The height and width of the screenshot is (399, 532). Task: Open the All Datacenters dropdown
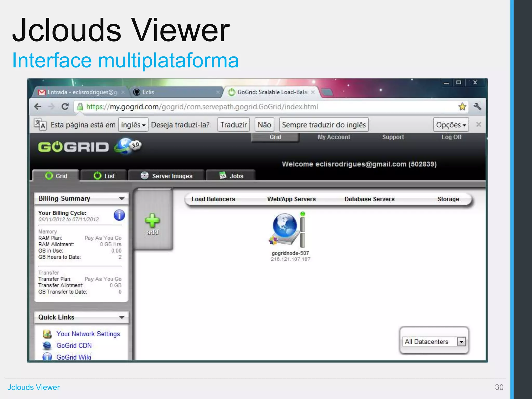(434, 342)
